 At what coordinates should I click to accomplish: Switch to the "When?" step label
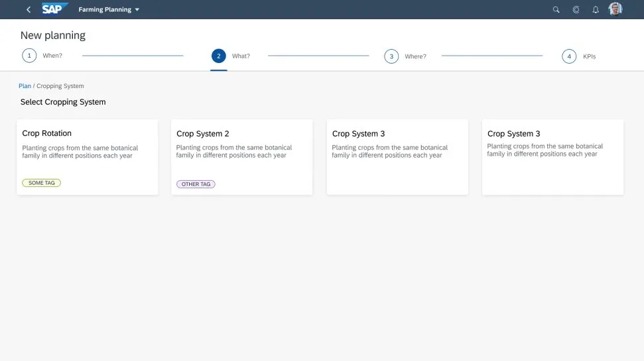[52, 56]
